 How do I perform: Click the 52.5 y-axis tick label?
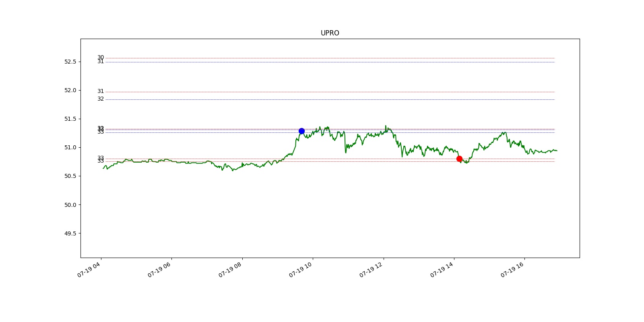click(70, 62)
